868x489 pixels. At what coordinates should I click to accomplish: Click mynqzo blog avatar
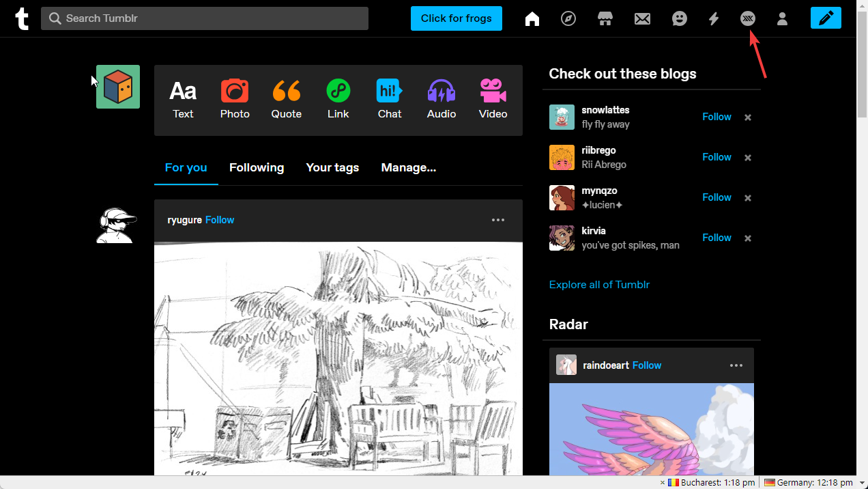click(562, 198)
